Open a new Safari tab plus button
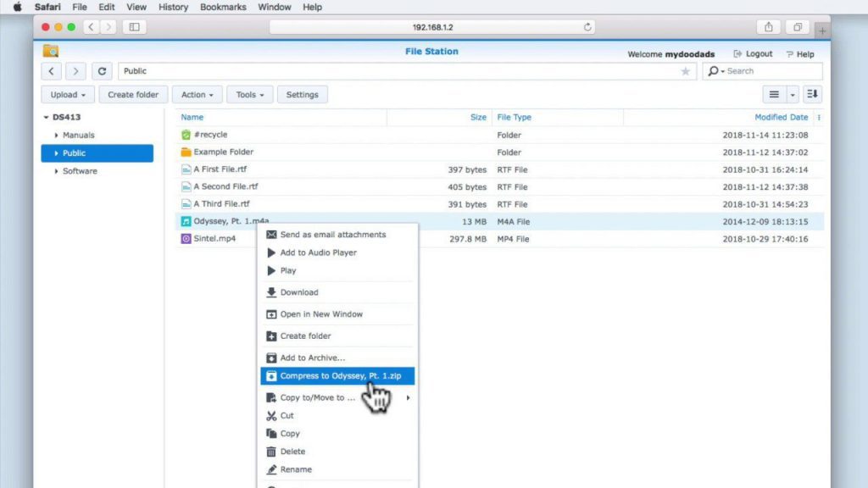Viewport: 868px width, 488px height. pos(822,31)
